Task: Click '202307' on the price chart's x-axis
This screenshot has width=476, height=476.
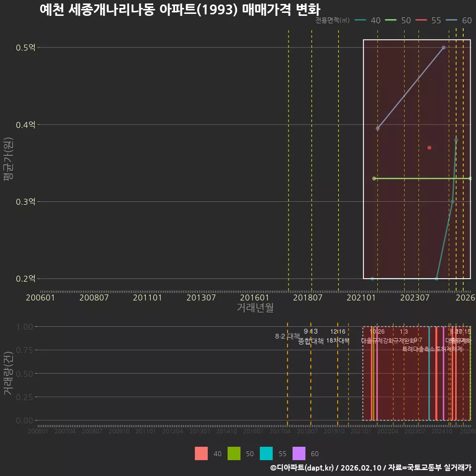Action: click(415, 297)
